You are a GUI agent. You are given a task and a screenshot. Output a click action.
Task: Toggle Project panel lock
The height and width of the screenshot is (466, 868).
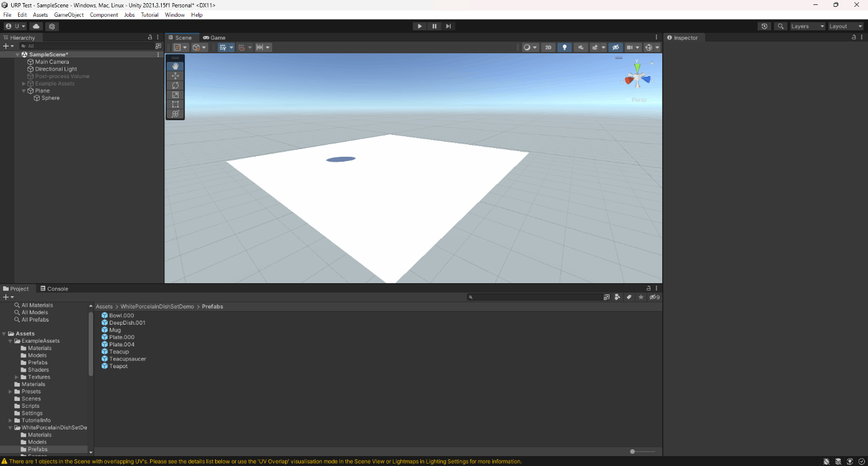click(x=649, y=288)
